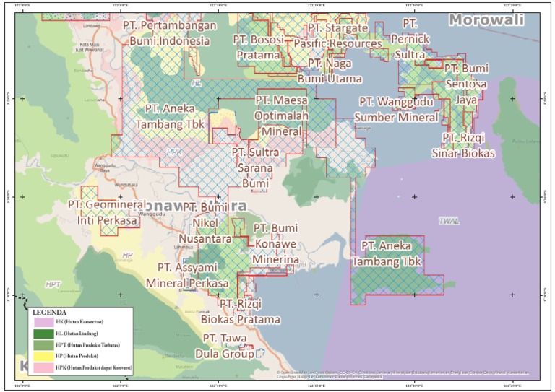The width and height of the screenshot is (555, 392).
Task: Select the 'HP (Hutan Produksi)' legend text
Action: pos(77,357)
